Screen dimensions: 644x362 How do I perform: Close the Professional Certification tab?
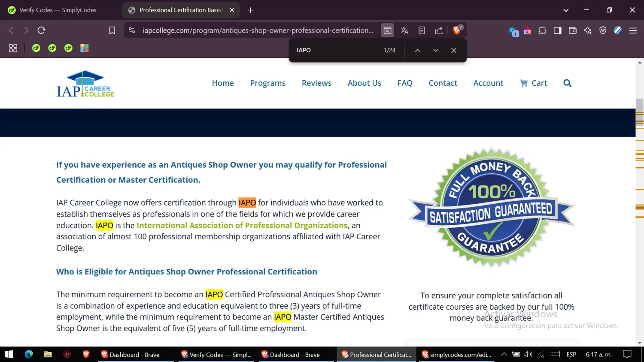[x=232, y=10]
